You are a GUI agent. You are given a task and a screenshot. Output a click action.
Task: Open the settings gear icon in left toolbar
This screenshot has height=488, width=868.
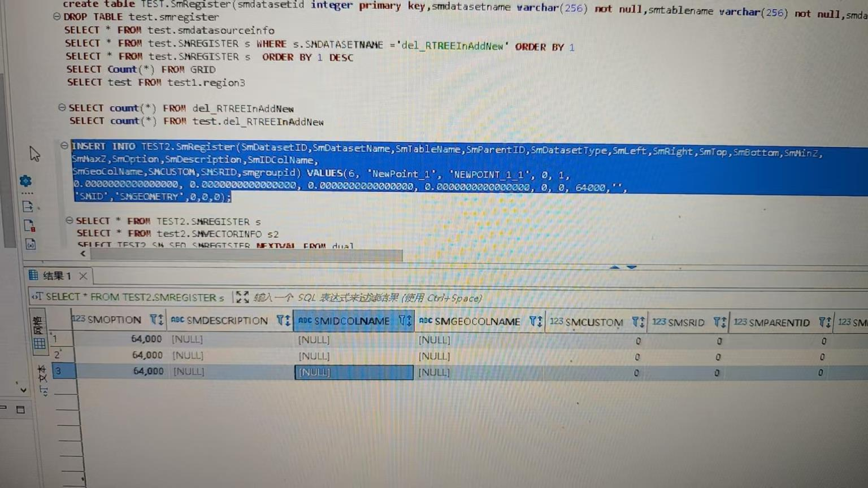tap(25, 181)
